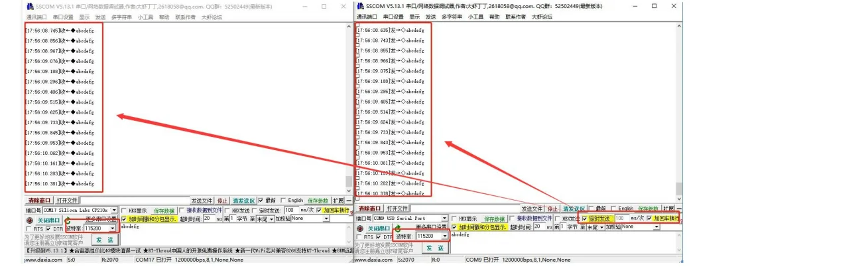Toggle HEX显示 checkbox in the left window
This screenshot has height=273, width=868.
124,211
